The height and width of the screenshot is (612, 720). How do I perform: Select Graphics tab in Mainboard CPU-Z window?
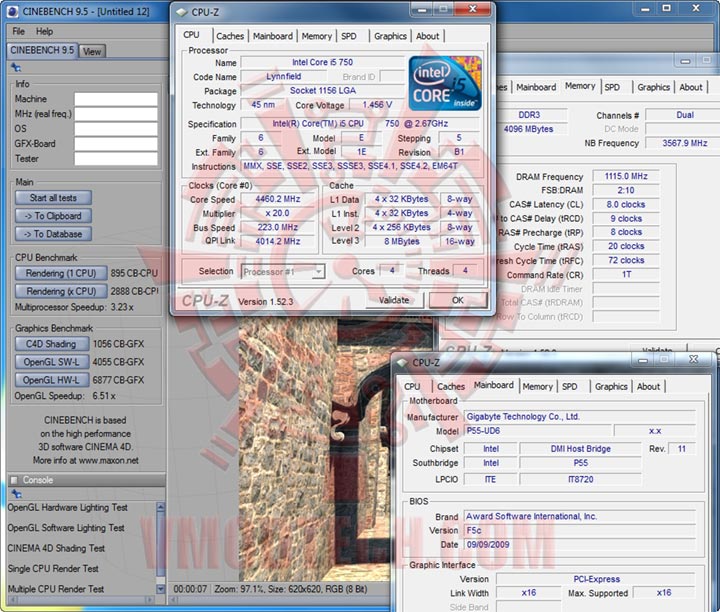(x=611, y=387)
